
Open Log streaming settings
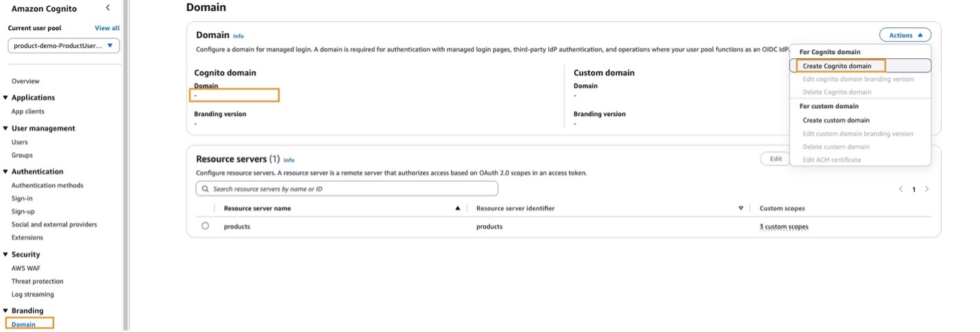32,294
